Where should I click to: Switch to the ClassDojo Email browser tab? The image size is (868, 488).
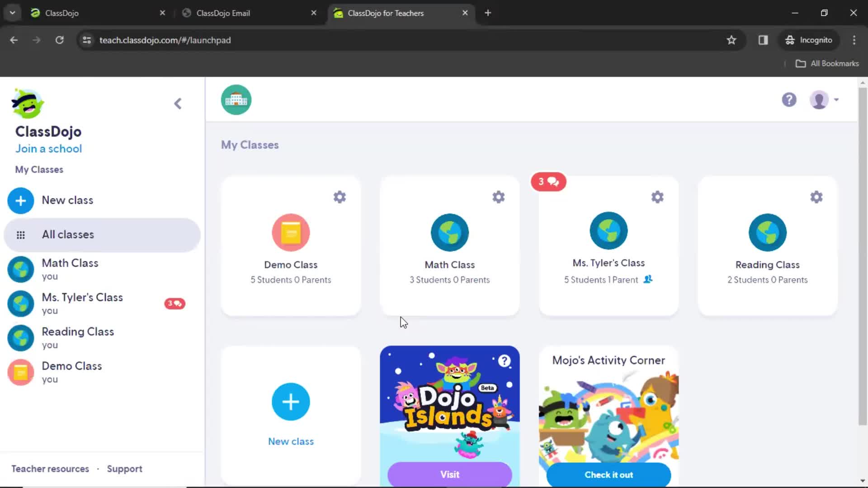[x=249, y=13]
